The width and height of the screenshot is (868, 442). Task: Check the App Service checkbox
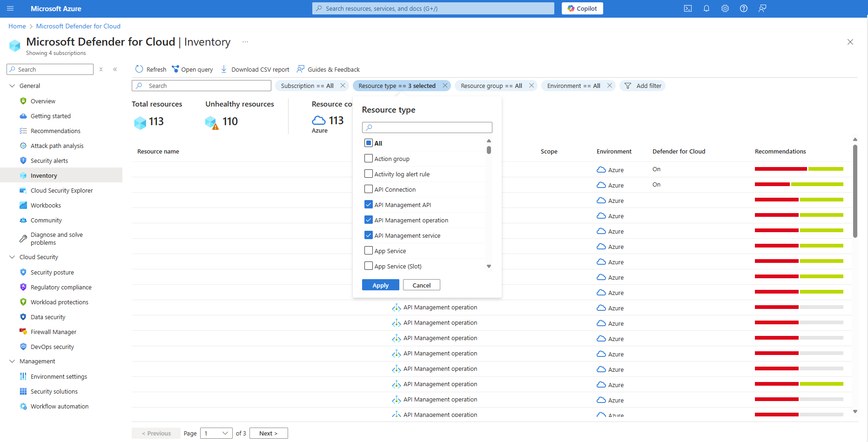point(369,250)
